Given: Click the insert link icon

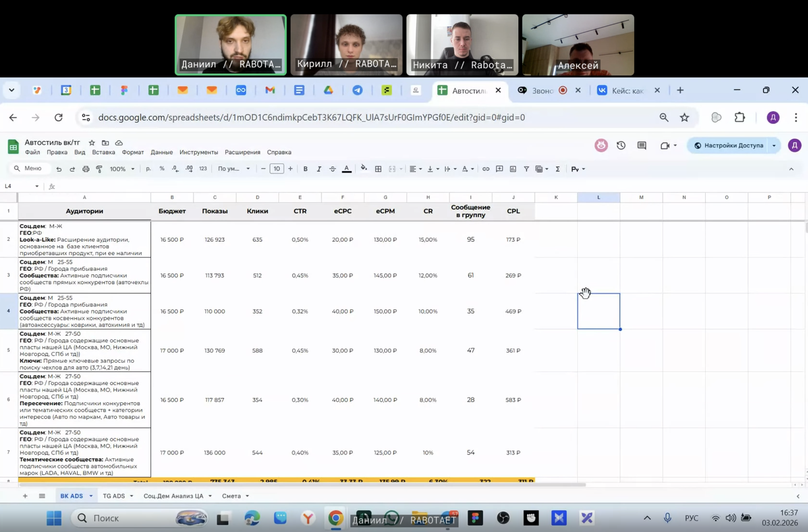Looking at the screenshot, I should 486,169.
